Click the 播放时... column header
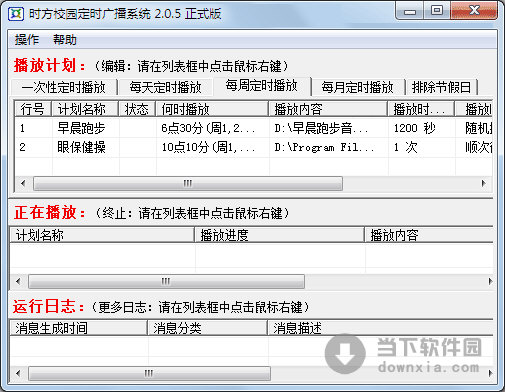505x392 pixels. coord(421,109)
